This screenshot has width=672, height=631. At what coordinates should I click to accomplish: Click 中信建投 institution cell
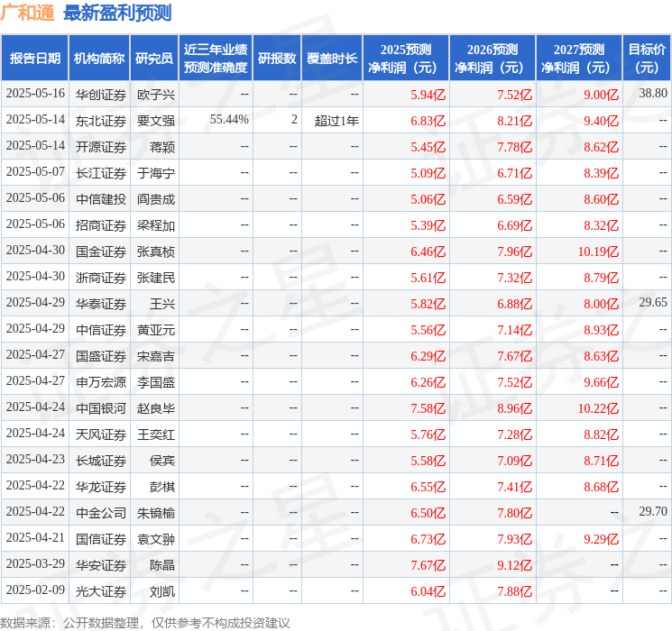point(101,199)
